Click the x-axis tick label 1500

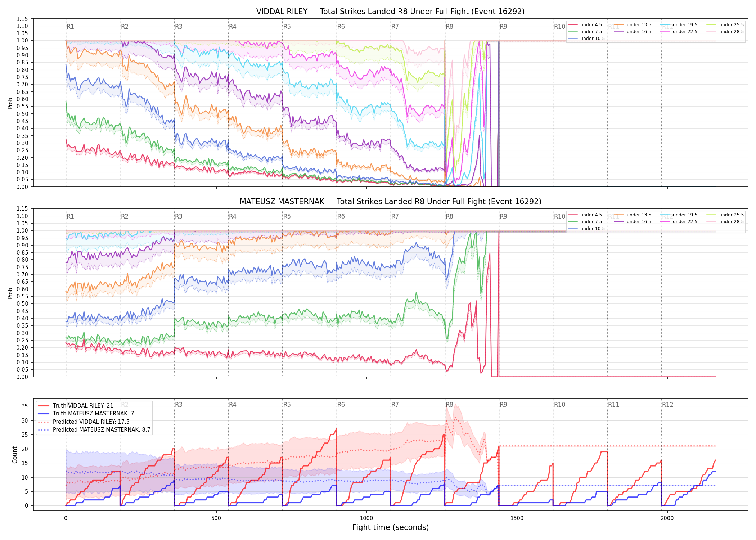[517, 518]
